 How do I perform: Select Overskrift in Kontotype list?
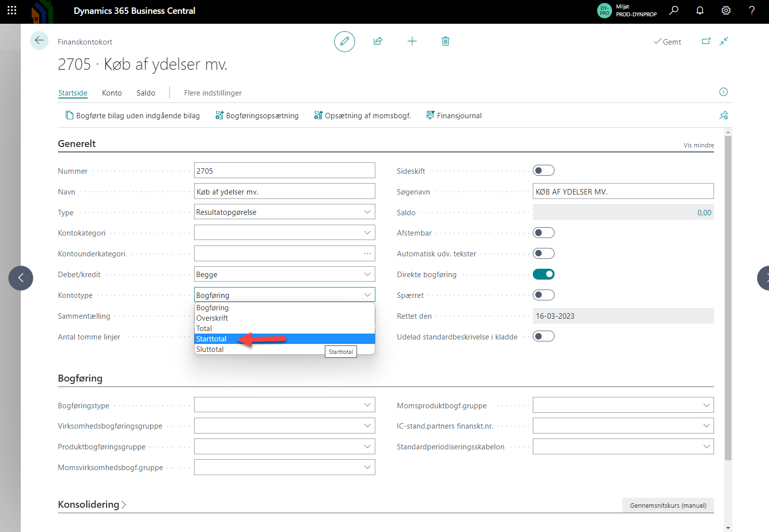click(285, 318)
